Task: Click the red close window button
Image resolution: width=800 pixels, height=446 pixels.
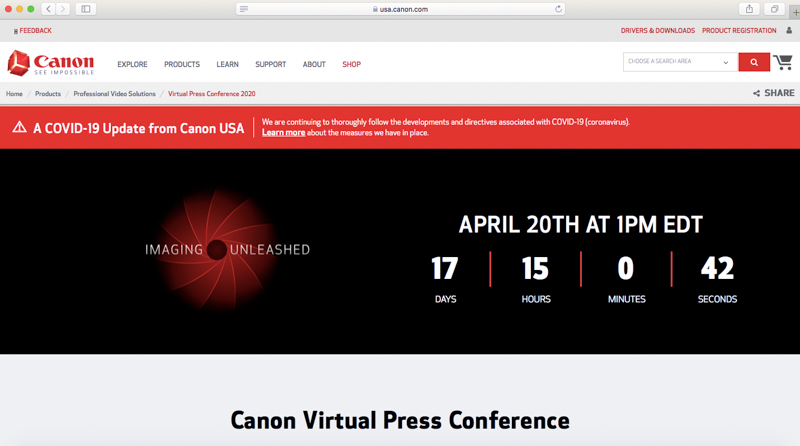Action: click(8, 9)
